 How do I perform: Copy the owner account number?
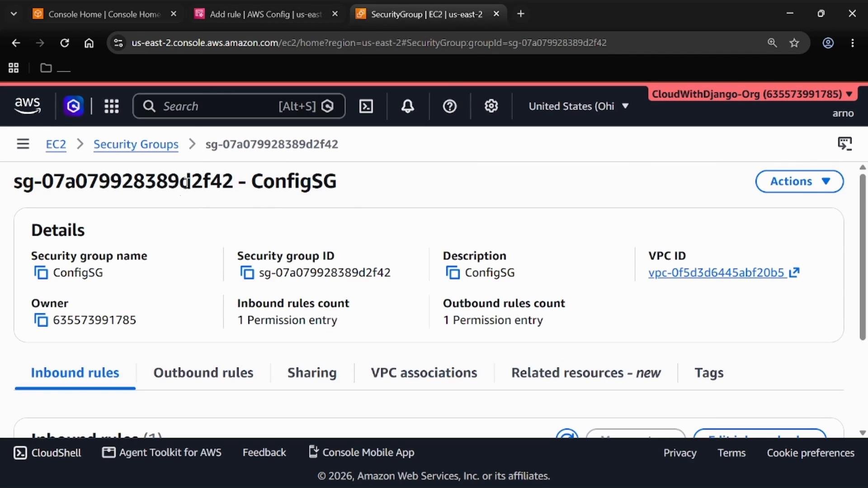coord(41,320)
